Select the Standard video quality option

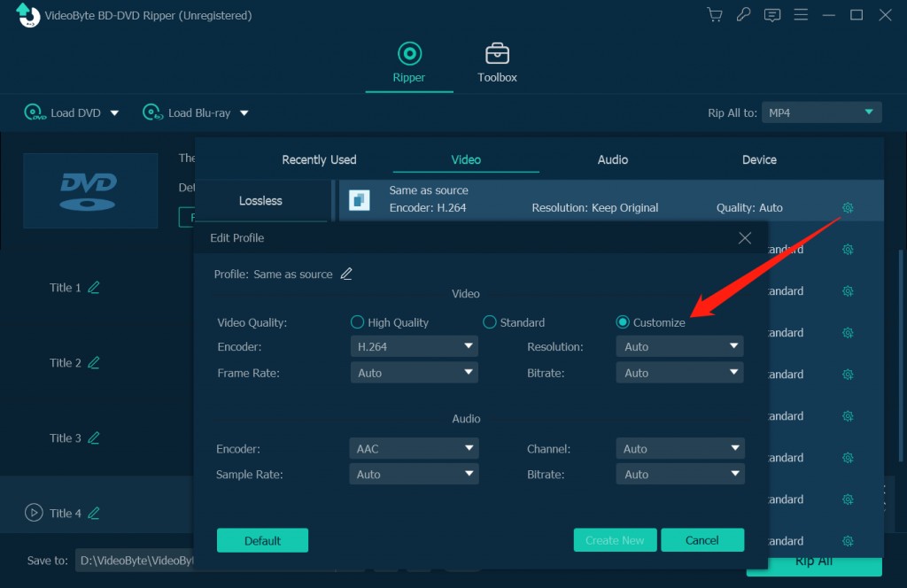[x=490, y=322]
